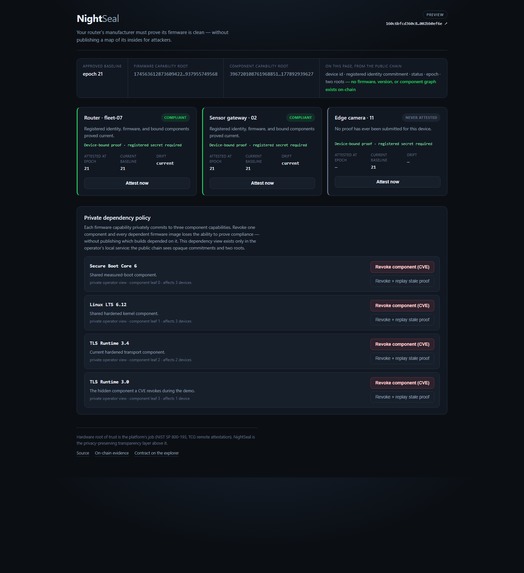Open Contract on the explorer link
This screenshot has height=573, width=524.
coord(156,453)
